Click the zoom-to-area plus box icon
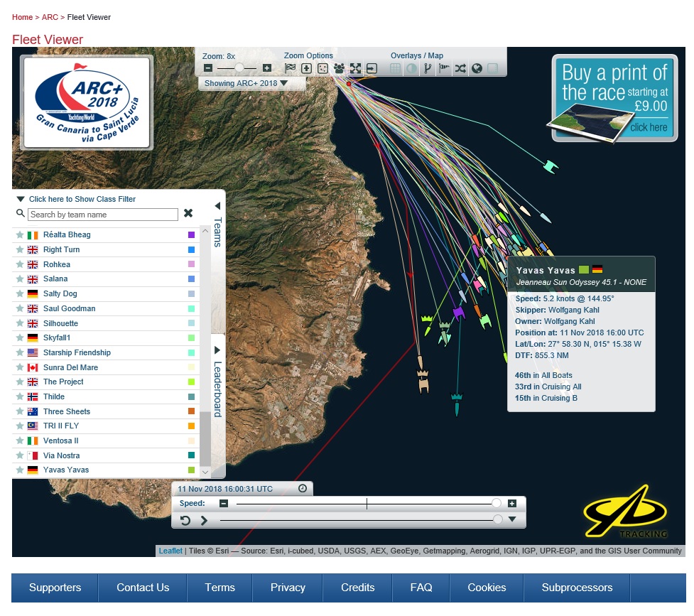The height and width of the screenshot is (616, 694). point(306,68)
